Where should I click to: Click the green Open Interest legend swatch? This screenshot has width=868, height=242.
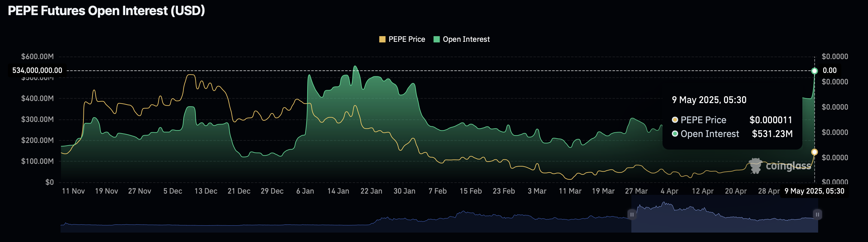pos(437,39)
